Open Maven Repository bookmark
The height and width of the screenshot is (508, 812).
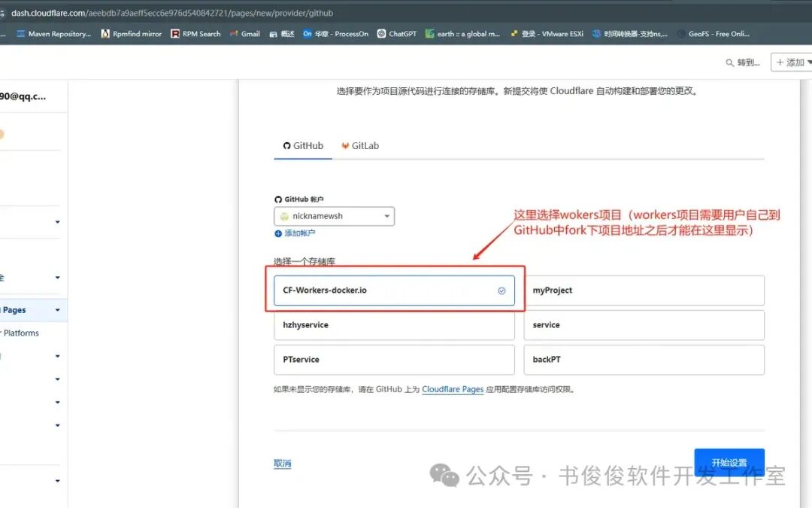[x=54, y=34]
